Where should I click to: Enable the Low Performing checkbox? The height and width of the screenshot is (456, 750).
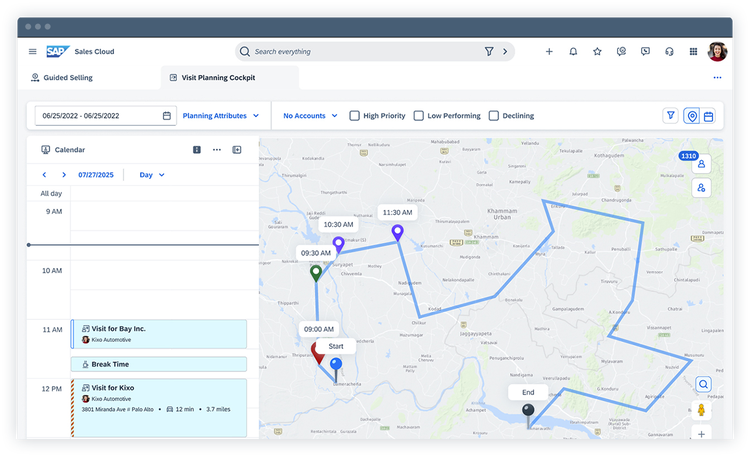coord(419,116)
